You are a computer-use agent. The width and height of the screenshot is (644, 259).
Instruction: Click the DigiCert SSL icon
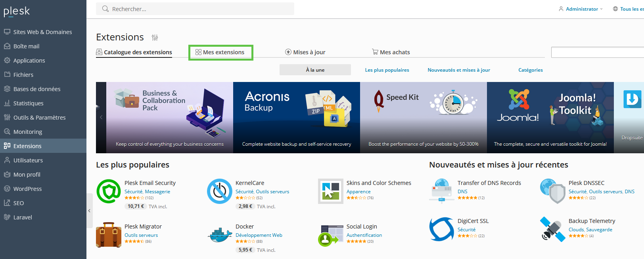coord(442,229)
